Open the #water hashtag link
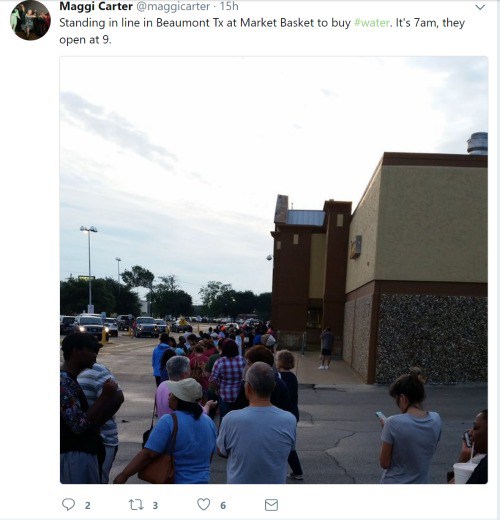 pos(372,23)
